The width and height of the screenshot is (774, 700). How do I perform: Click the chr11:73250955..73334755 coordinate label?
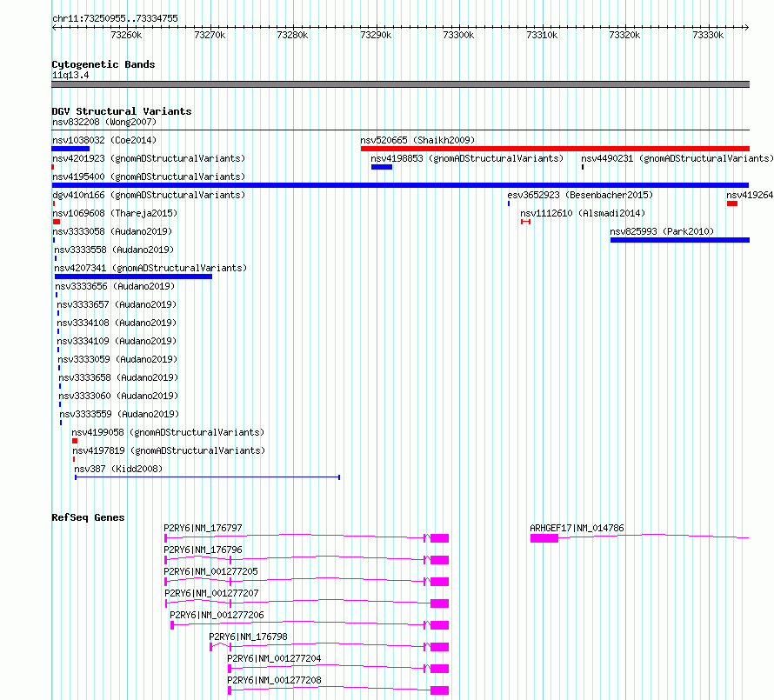pyautogui.click(x=115, y=18)
